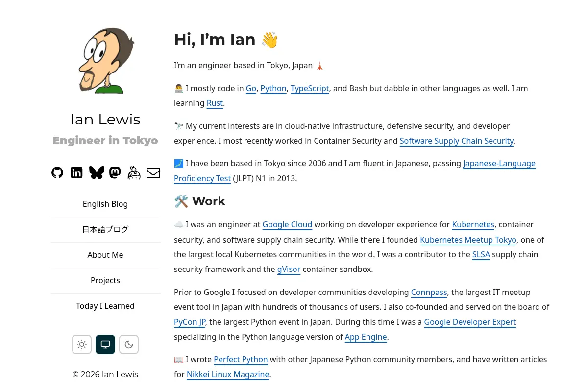588x392 pixels.
Task: Switch to light theme with sun icon
Action: point(82,344)
